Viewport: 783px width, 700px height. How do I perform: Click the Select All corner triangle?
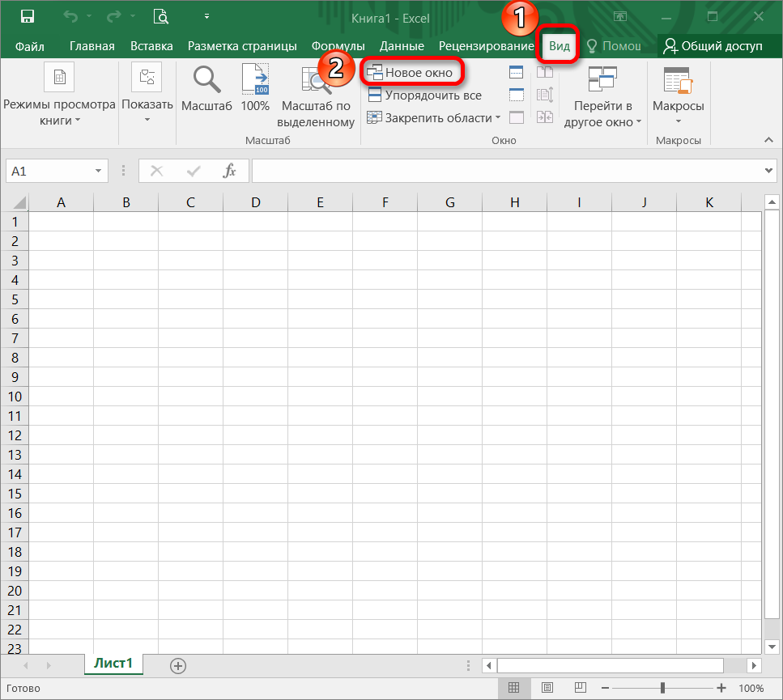[x=15, y=202]
